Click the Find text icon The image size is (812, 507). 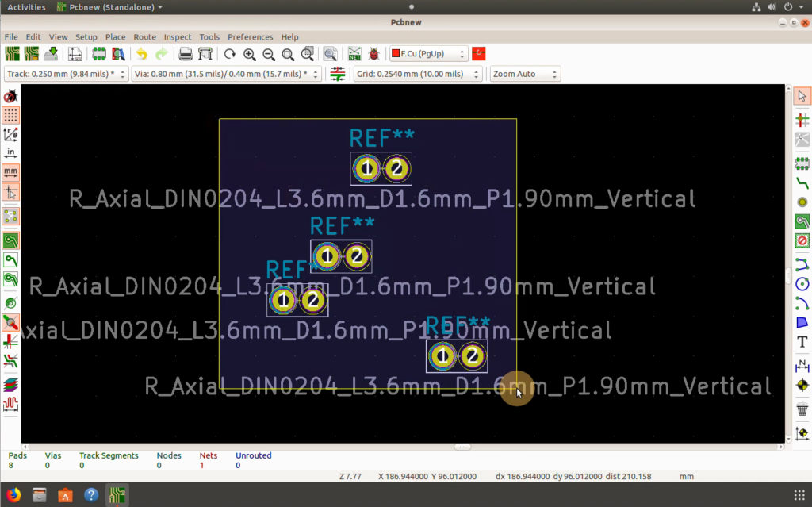pyautogui.click(x=331, y=54)
